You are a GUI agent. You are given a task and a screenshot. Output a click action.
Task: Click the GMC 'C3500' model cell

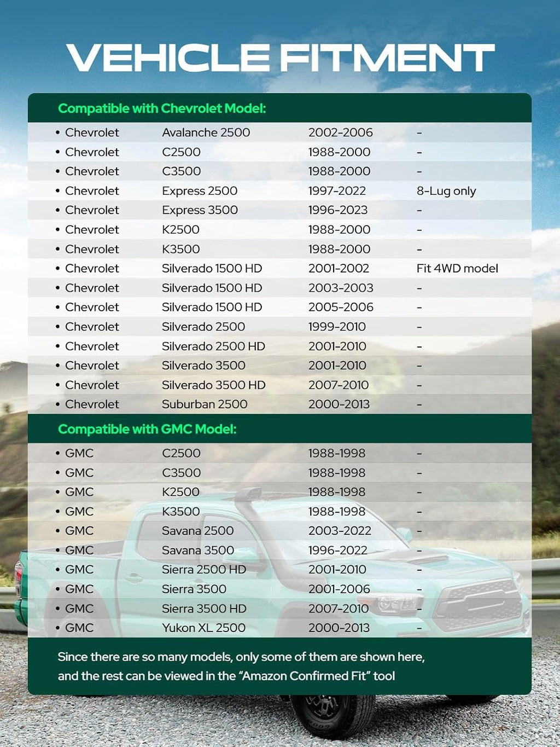click(181, 473)
